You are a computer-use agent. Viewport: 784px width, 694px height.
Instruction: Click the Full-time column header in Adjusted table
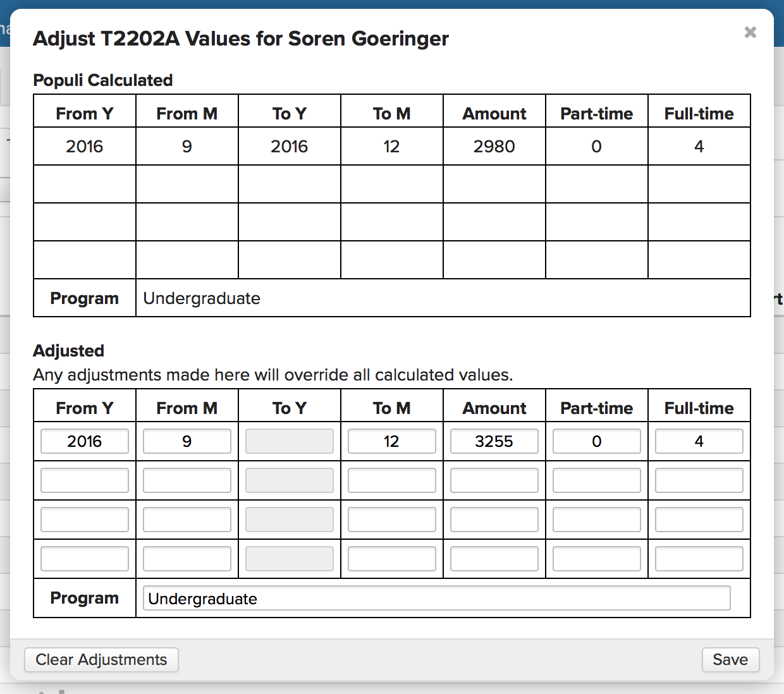point(699,408)
